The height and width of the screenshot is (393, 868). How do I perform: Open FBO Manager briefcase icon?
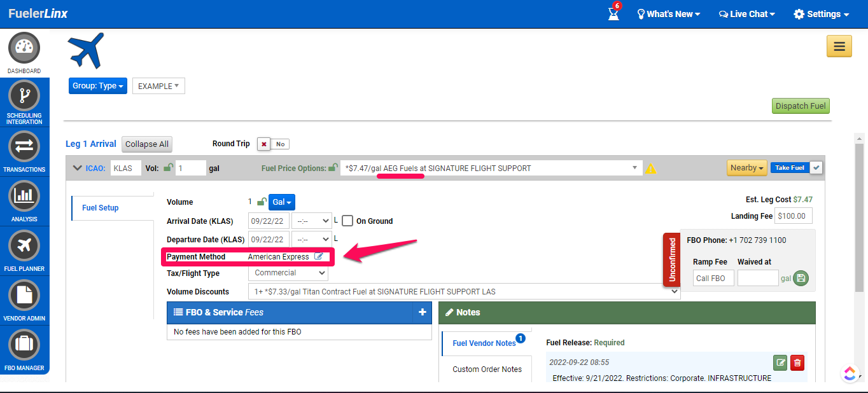[x=24, y=345]
